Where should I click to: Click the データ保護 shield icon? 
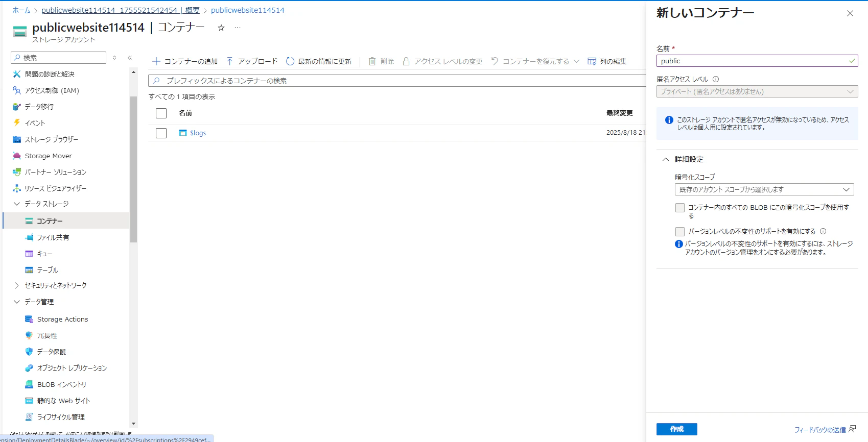click(x=29, y=352)
